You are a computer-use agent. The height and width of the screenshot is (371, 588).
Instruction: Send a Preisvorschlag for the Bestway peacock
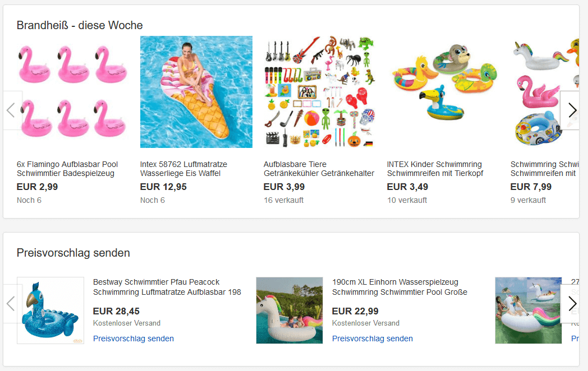point(134,338)
